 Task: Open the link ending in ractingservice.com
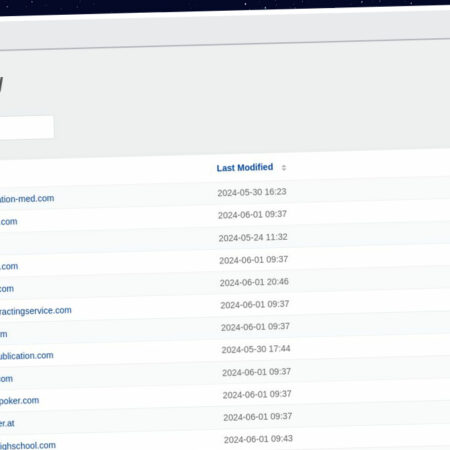click(36, 311)
